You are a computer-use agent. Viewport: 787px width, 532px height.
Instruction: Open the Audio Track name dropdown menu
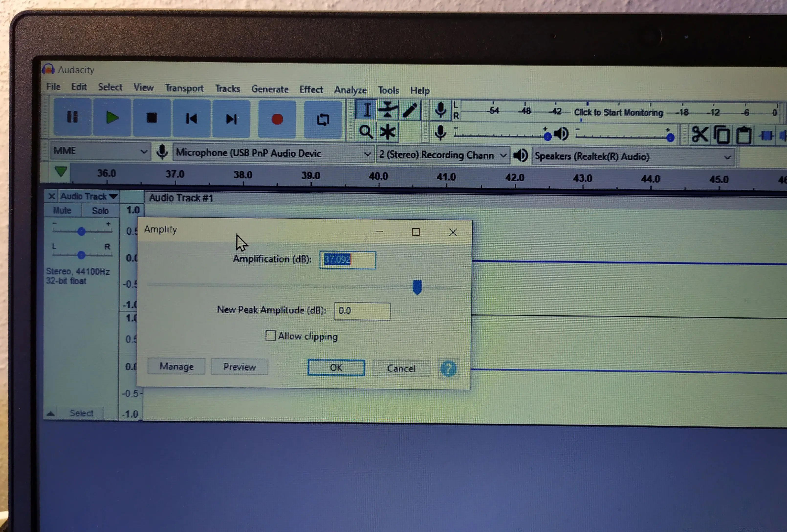(89, 196)
